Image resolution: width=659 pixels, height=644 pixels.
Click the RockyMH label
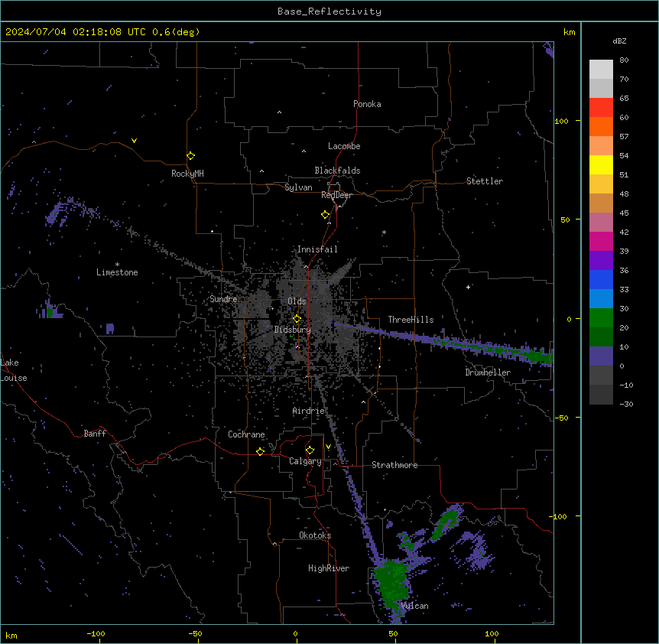187,174
